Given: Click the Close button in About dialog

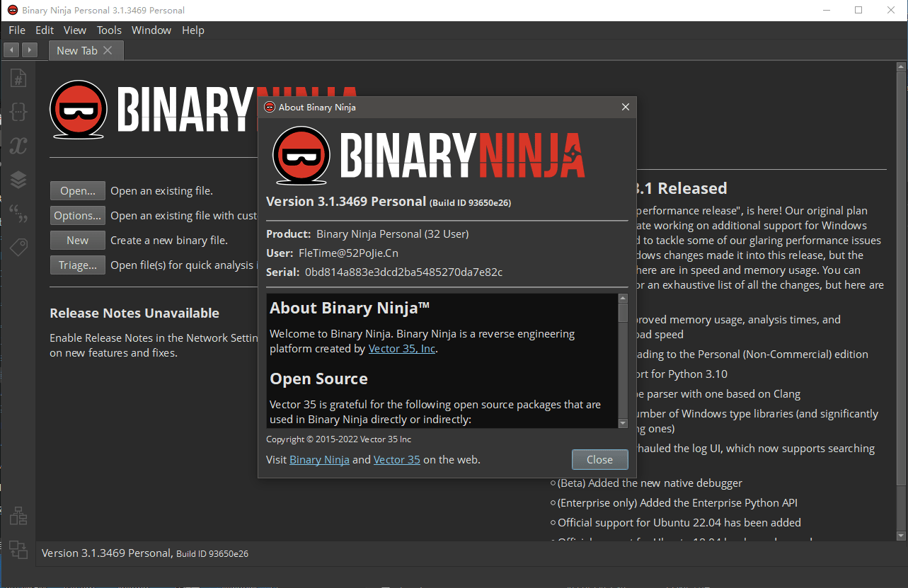Looking at the screenshot, I should [x=599, y=459].
